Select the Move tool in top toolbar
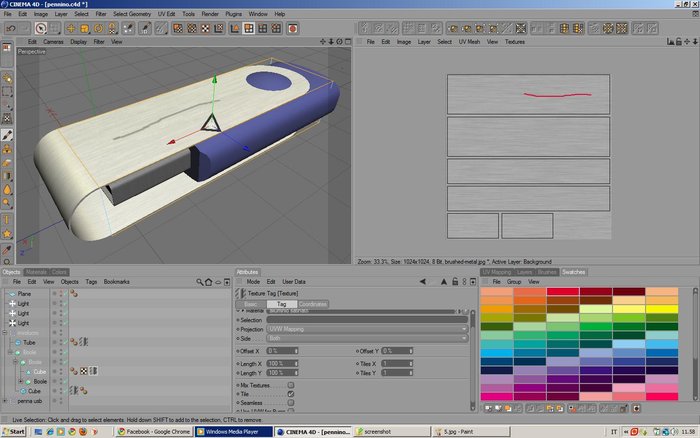This screenshot has height=438, width=700. (x=71, y=29)
